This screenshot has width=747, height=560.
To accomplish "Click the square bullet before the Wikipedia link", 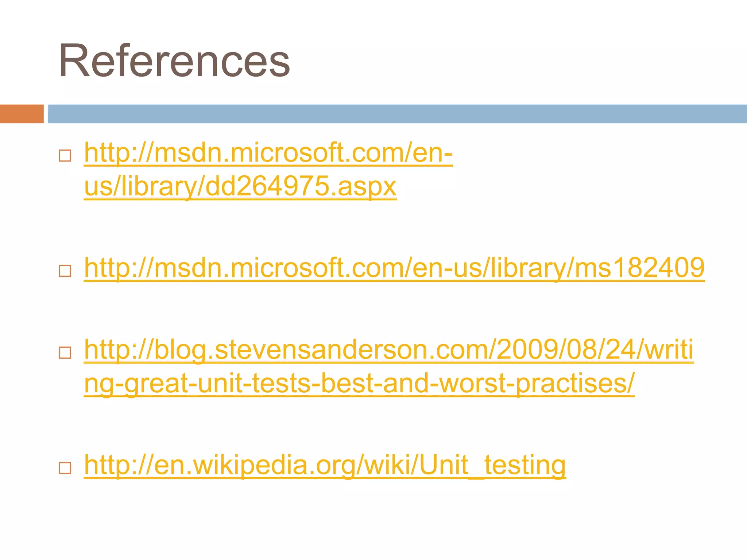I will click(65, 468).
